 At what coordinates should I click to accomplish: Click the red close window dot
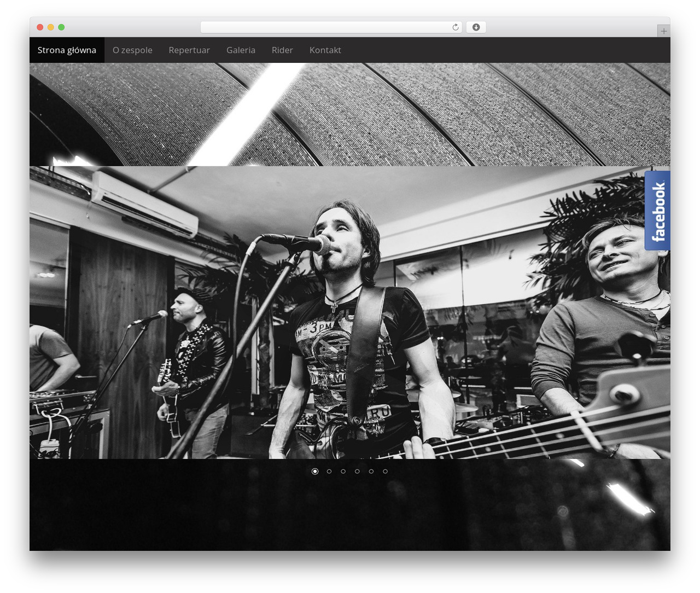pyautogui.click(x=40, y=27)
